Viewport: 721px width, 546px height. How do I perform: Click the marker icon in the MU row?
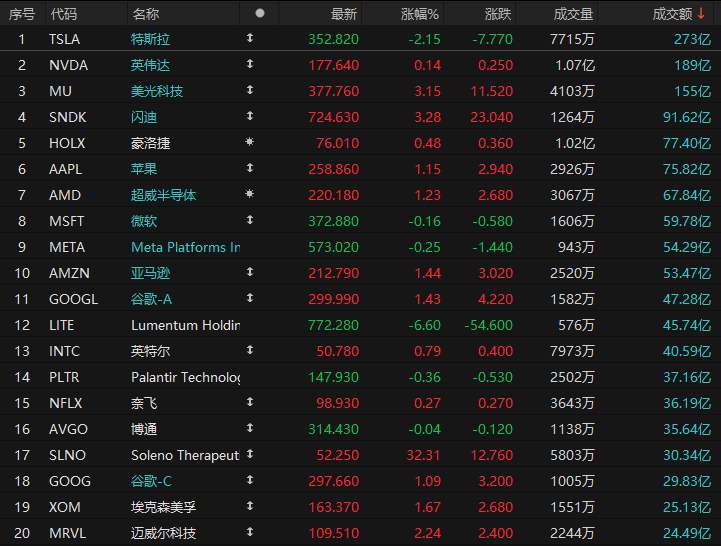point(250,90)
